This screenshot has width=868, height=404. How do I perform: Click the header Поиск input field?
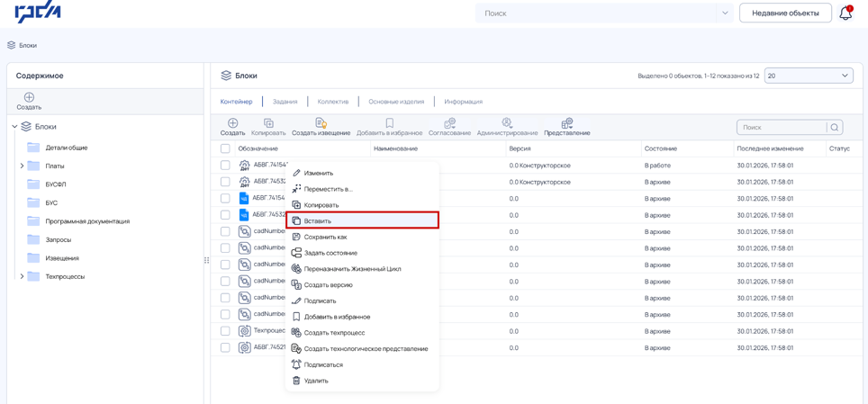tap(596, 13)
